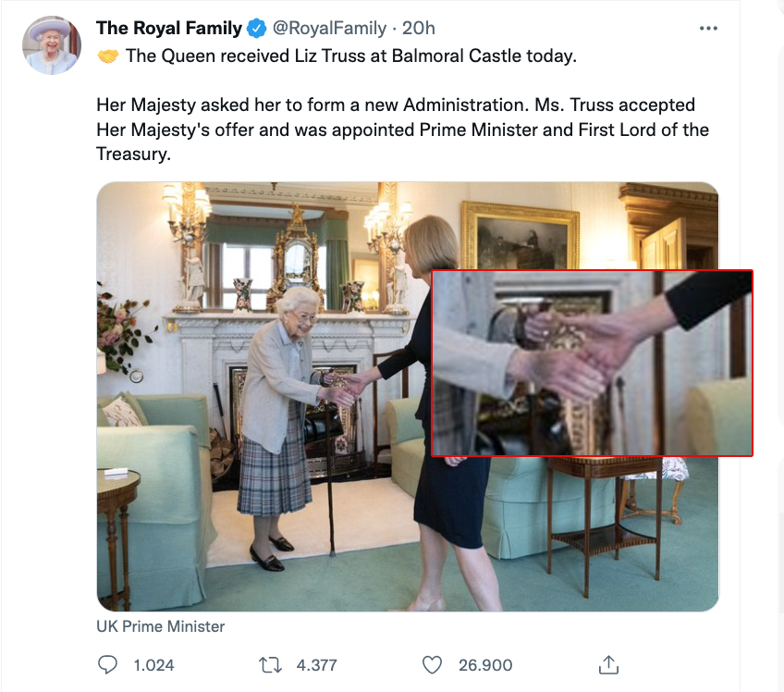Screen dimensions: 784x692
Task: Like the tweet with the heart icon
Action: tap(432, 664)
